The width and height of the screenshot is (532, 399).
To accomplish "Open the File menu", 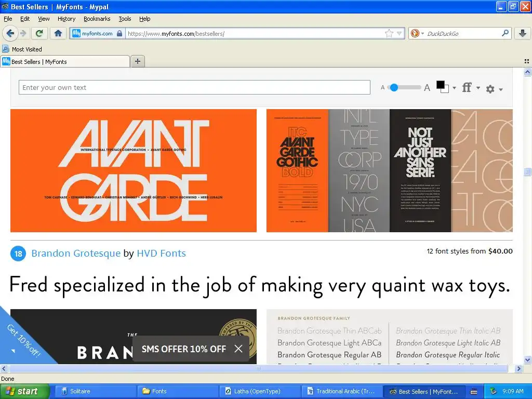I will (x=8, y=19).
